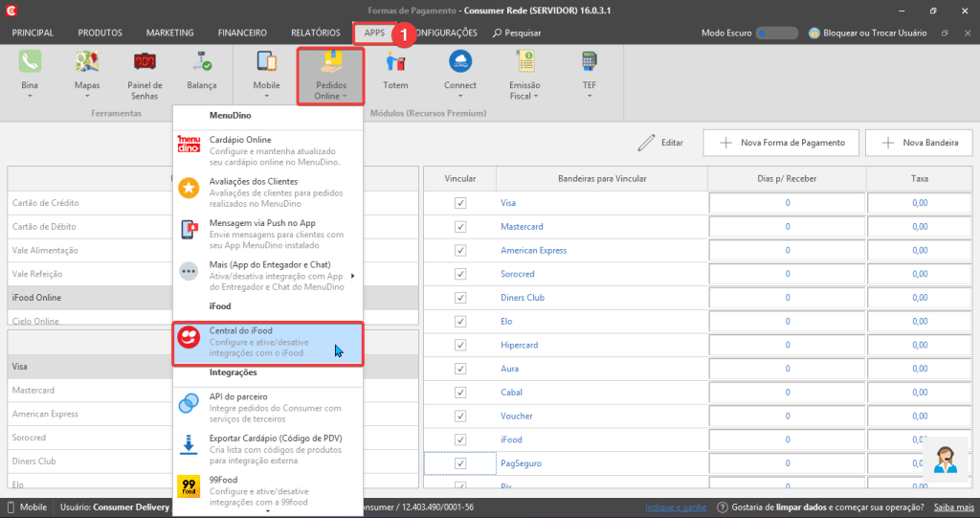Expand the Mobile dropdown arrow

(266, 97)
